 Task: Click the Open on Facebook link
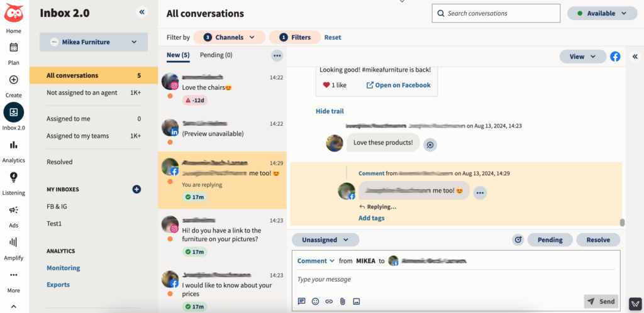click(398, 85)
